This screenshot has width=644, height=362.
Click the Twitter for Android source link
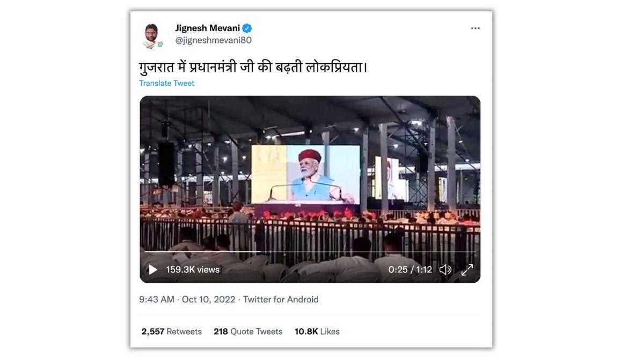point(281,299)
